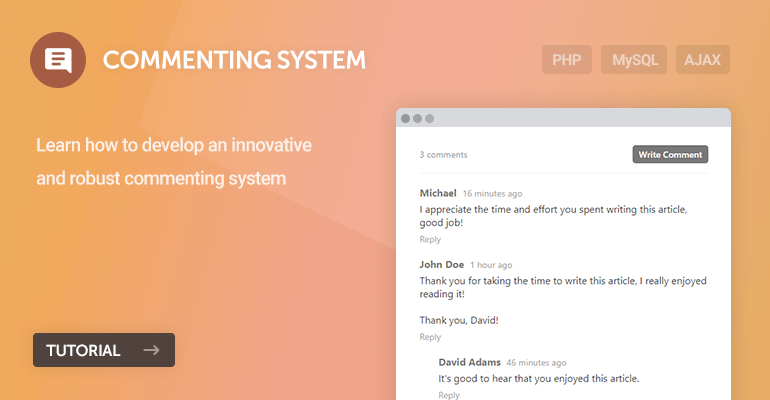770x400 pixels.
Task: Click the John Doe author name
Action: coord(441,265)
